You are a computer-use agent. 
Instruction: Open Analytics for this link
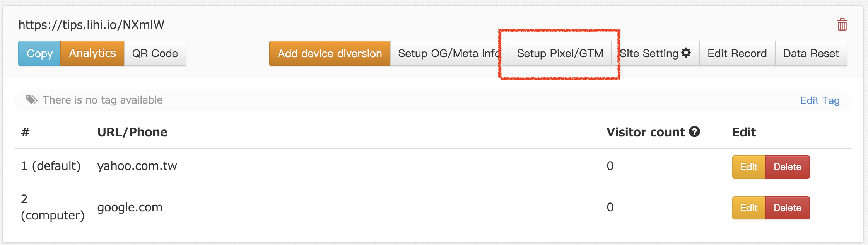pos(92,53)
